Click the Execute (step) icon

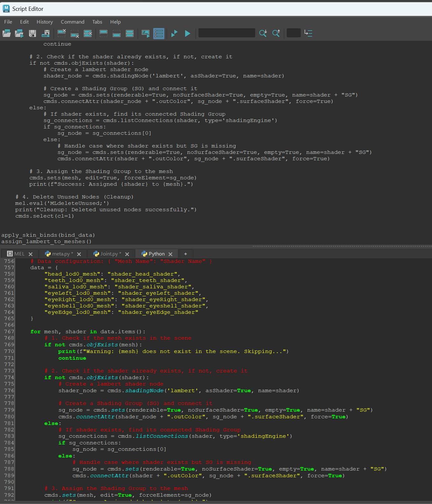[174, 33]
